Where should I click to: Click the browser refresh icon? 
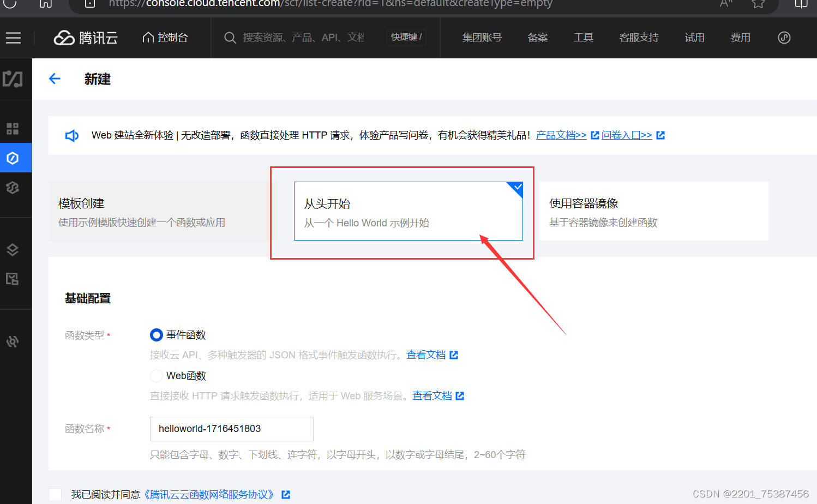10,4
